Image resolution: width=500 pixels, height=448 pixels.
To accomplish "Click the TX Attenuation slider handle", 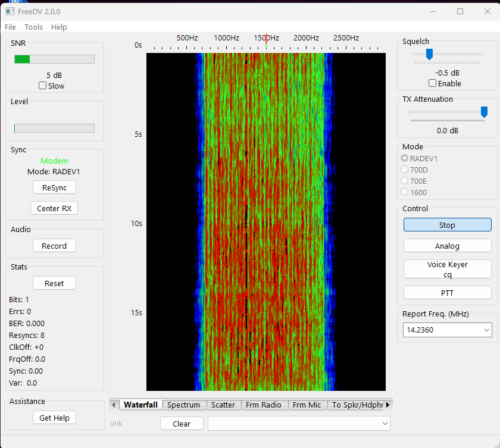I will (x=484, y=112).
